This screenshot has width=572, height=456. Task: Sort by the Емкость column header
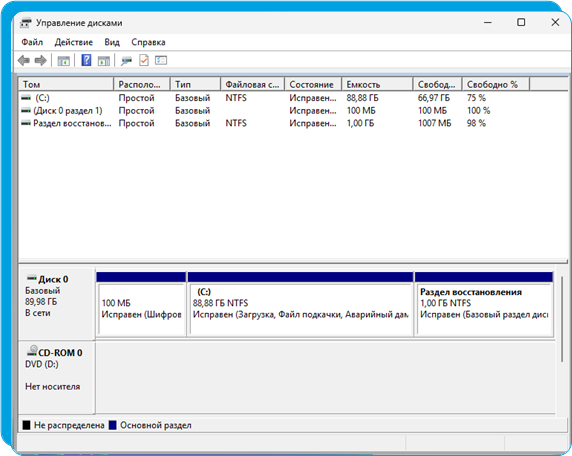coord(377,84)
